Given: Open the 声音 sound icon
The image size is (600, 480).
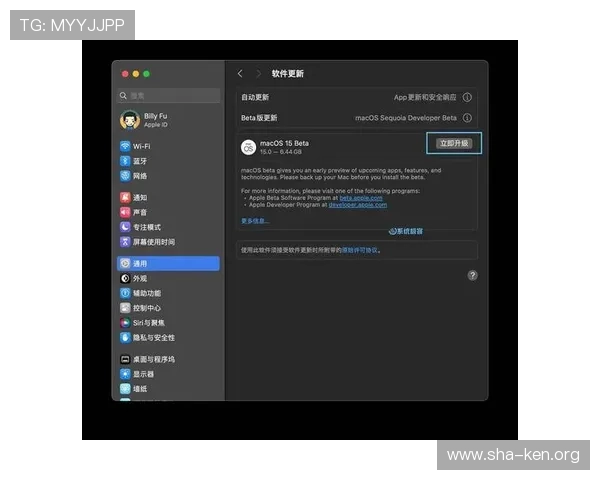Looking at the screenshot, I should [125, 212].
